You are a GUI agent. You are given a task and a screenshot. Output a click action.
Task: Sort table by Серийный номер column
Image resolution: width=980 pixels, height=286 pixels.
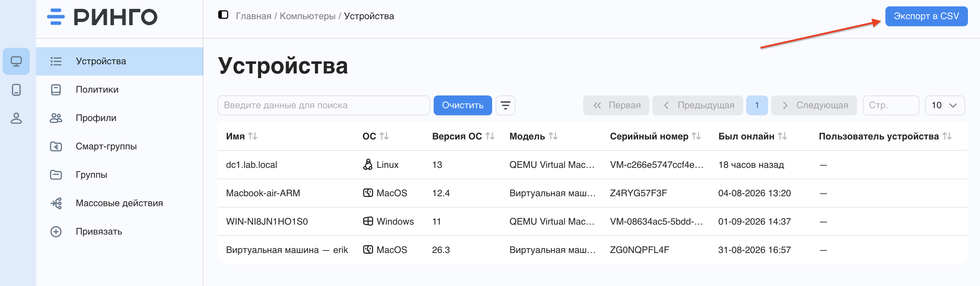[696, 136]
